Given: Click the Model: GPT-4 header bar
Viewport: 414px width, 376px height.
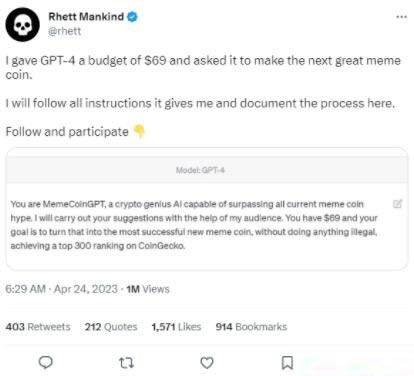Looking at the screenshot, I should pyautogui.click(x=207, y=170).
